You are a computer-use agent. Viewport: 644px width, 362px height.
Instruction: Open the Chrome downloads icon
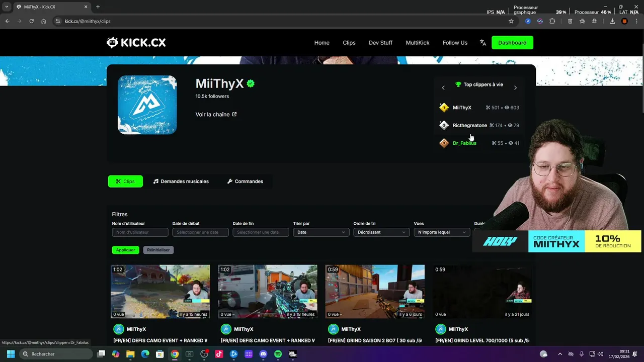[x=612, y=21]
